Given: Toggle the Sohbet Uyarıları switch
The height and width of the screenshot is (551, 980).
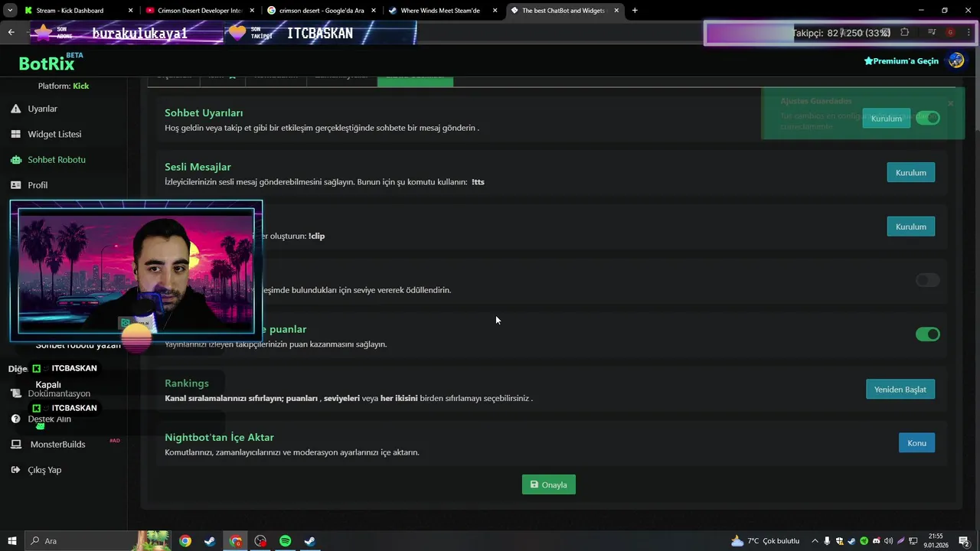Looking at the screenshot, I should point(928,119).
